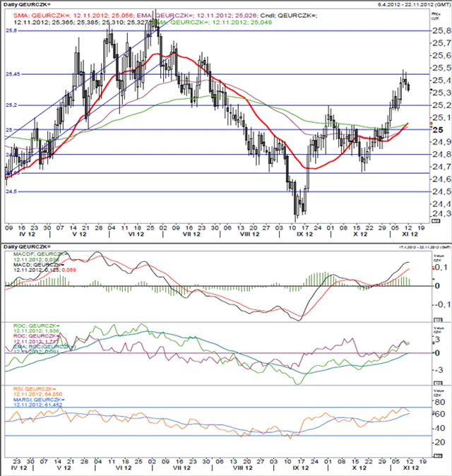Viewport: 452px width, 476px height.
Task: Click the MACDF QEURCZK indicator label
Action: coord(37,254)
